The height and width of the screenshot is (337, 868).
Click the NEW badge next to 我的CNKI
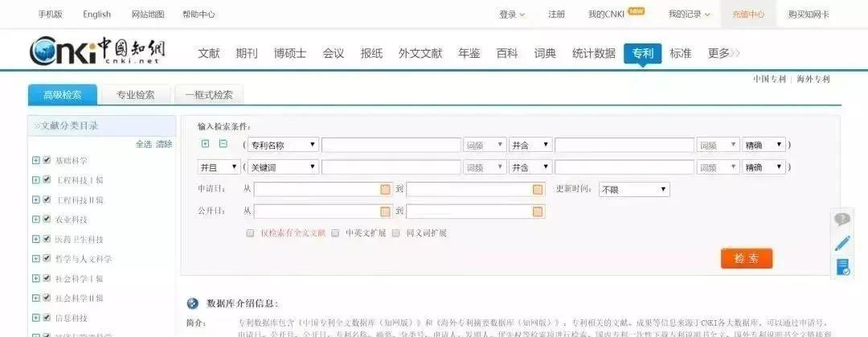(636, 11)
